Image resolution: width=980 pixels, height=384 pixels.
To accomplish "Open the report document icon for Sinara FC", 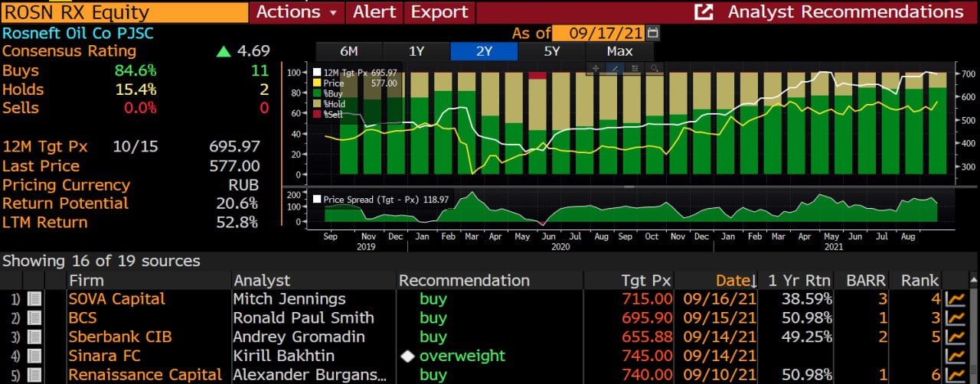I will coord(34,356).
